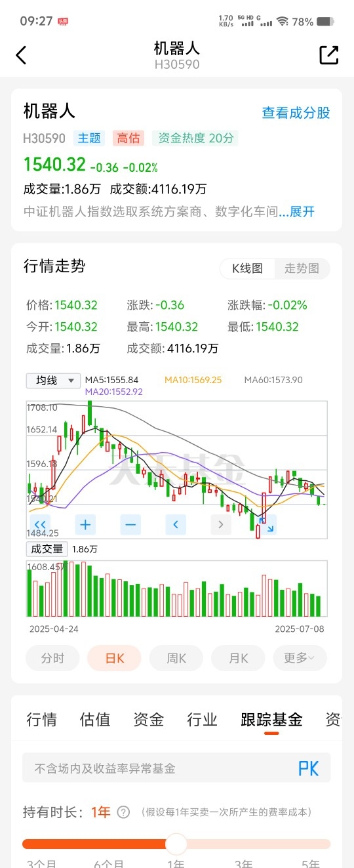Screen dimensions: 354x868
Task: Open the 行业 tab
Action: point(202,720)
